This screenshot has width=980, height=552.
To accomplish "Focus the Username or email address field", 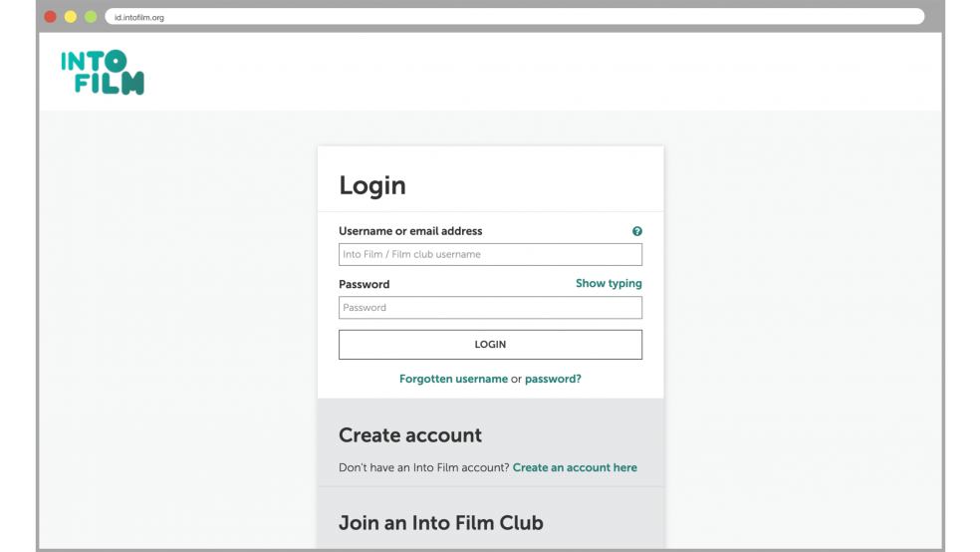I will click(x=490, y=254).
